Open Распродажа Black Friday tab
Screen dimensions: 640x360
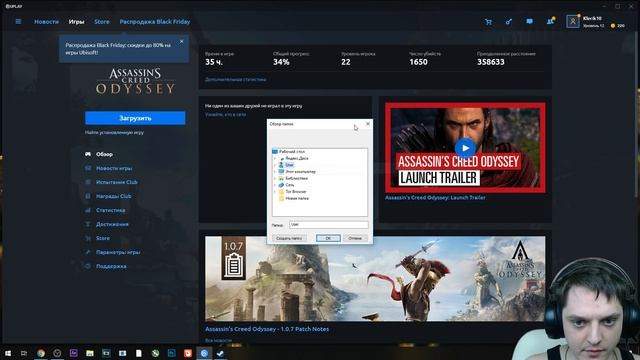pos(155,22)
